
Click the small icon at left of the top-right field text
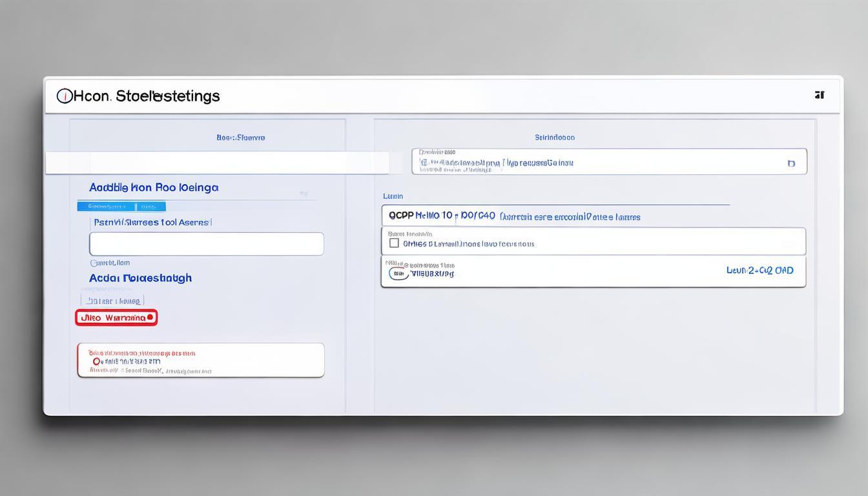pos(424,163)
